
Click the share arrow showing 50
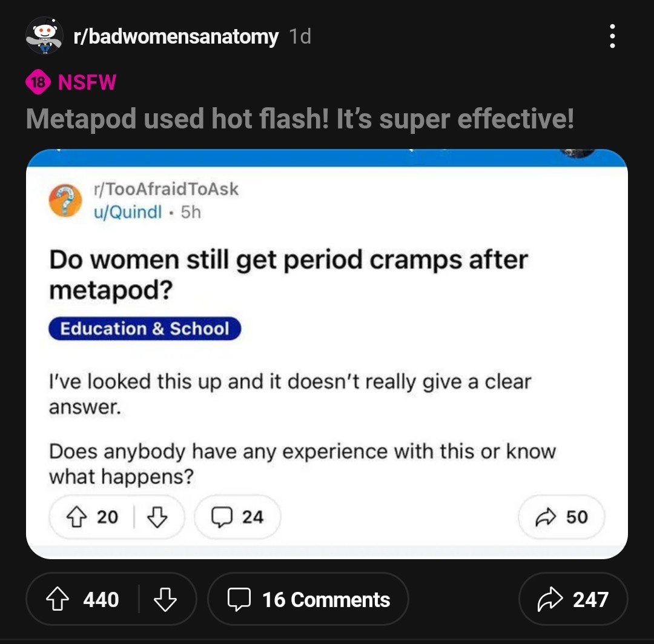561,517
